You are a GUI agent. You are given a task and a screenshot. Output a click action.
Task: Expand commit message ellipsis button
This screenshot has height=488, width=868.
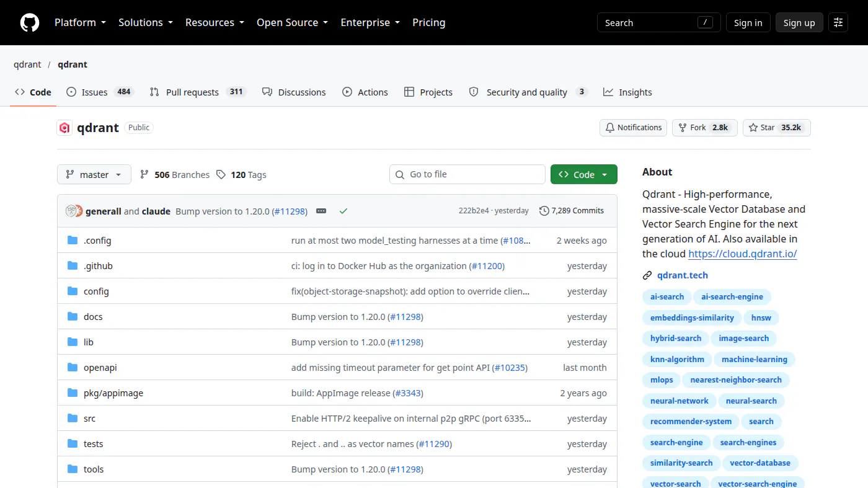pos(321,211)
